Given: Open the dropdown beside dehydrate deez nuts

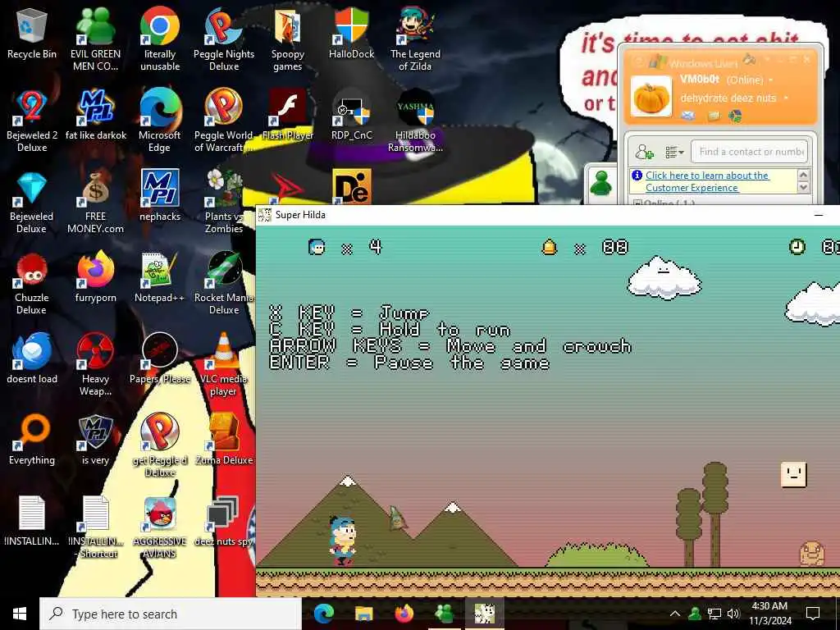Looking at the screenshot, I should point(786,98).
